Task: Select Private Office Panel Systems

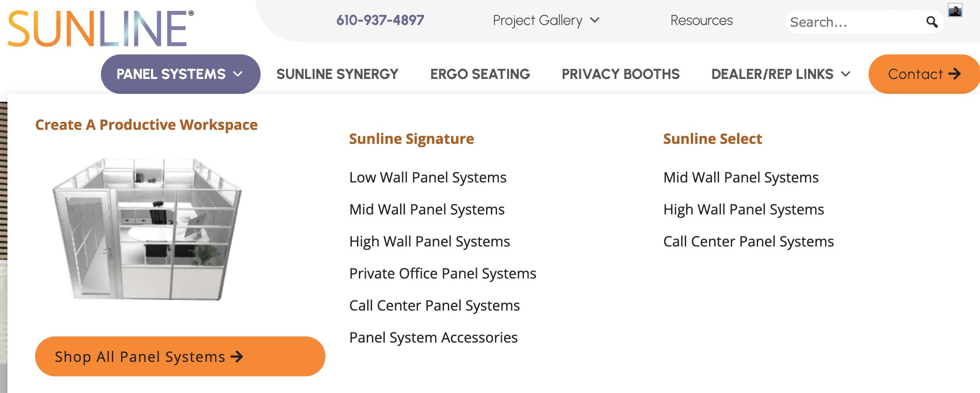Action: (443, 273)
